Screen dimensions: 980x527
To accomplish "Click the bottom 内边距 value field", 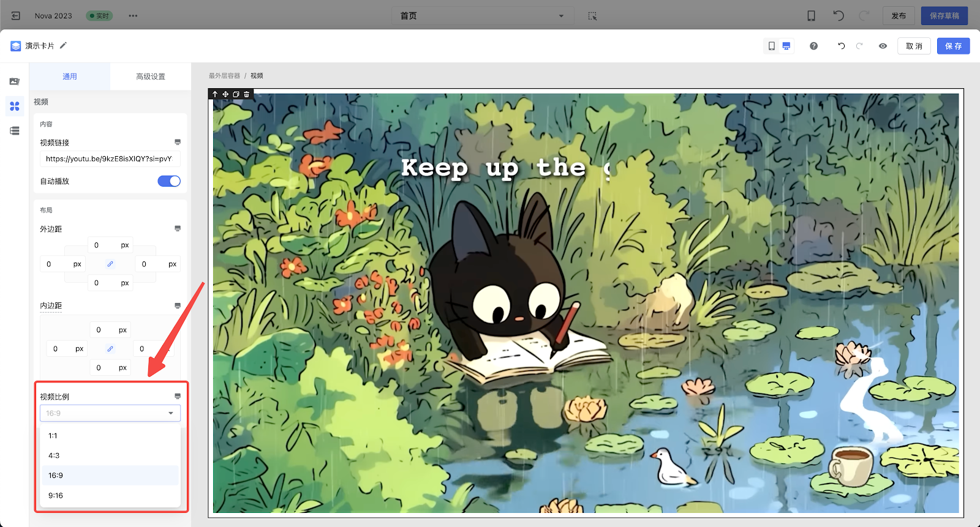I will pyautogui.click(x=110, y=368).
